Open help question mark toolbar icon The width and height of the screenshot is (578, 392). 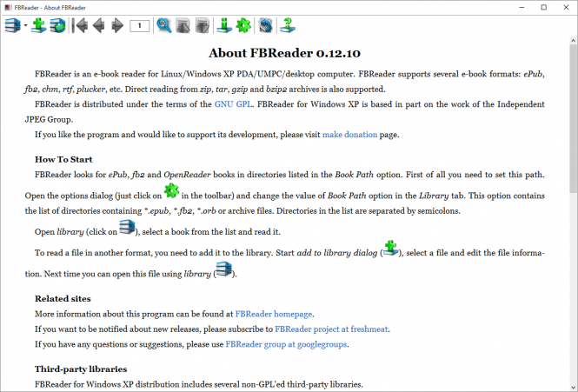(x=288, y=26)
